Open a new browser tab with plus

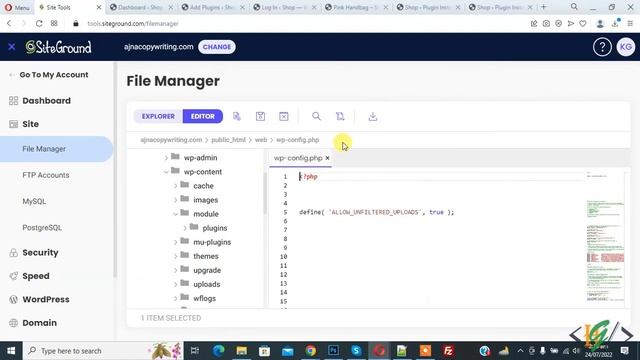543,7
